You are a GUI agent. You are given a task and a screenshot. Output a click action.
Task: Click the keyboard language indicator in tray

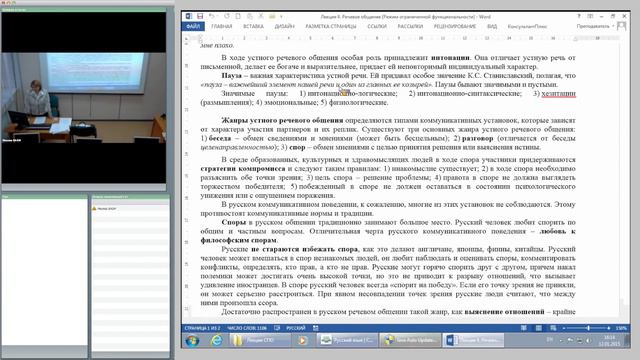pos(549,340)
